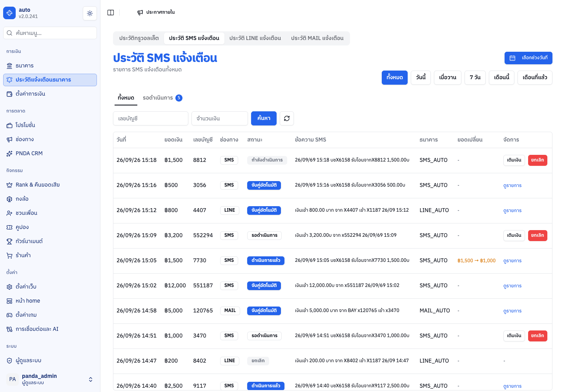Click ยกเลิก on the 15:09 row

pos(538,236)
